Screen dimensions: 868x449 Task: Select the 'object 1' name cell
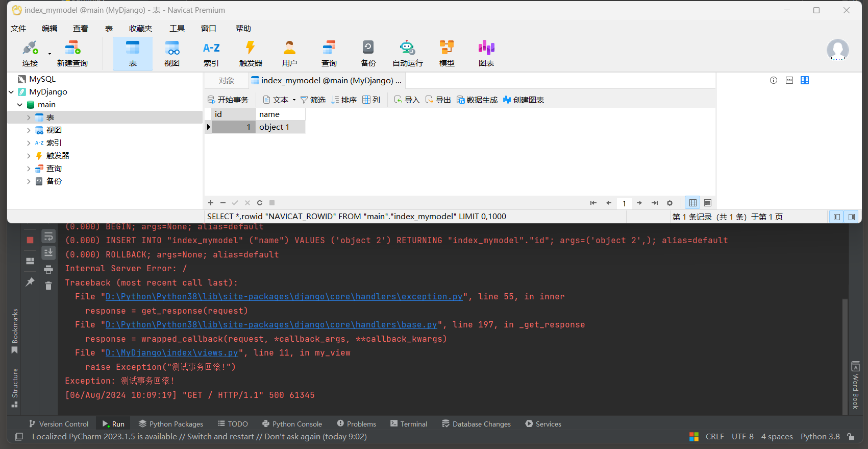(x=280, y=127)
